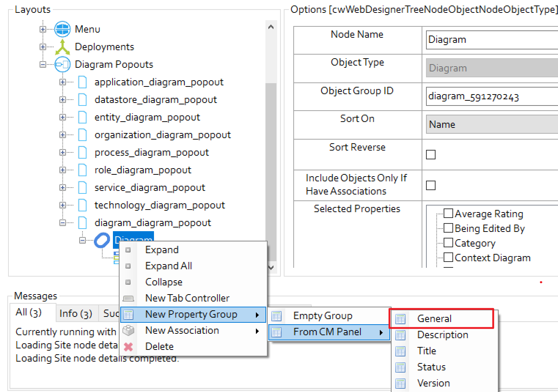The image size is (558, 392).
Task: Click the diagram_diagram_popout page icon
Action: pos(83,223)
